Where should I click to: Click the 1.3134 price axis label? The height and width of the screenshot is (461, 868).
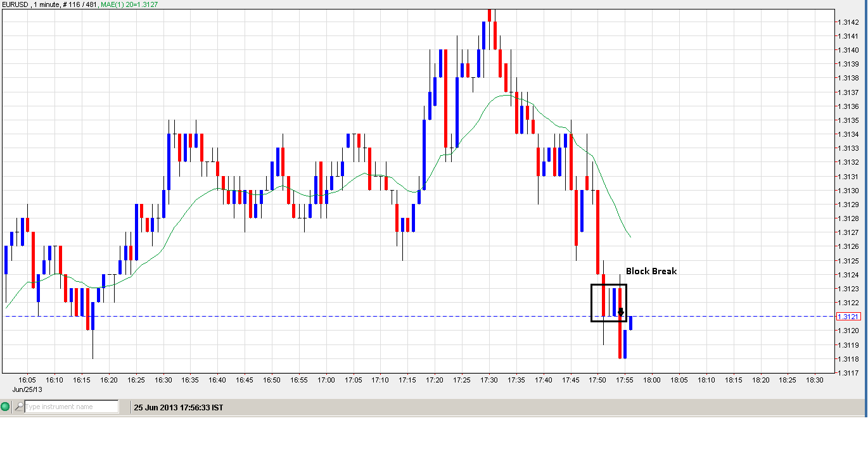click(848, 134)
